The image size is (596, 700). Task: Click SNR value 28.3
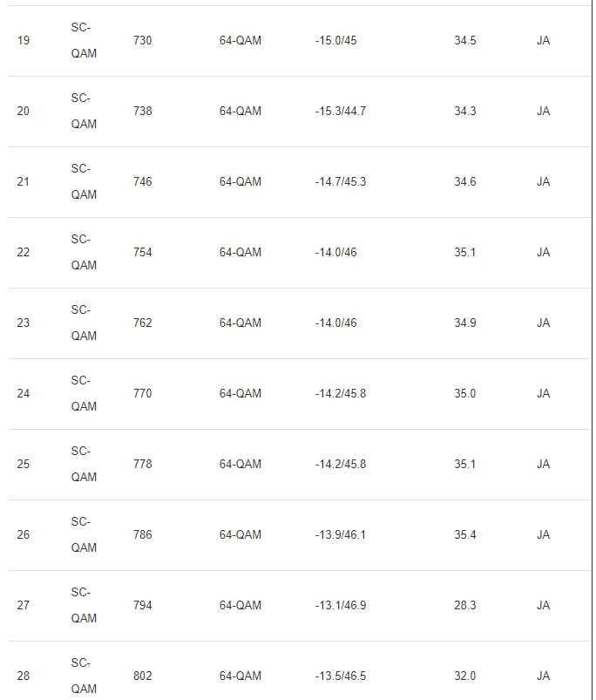click(x=465, y=606)
